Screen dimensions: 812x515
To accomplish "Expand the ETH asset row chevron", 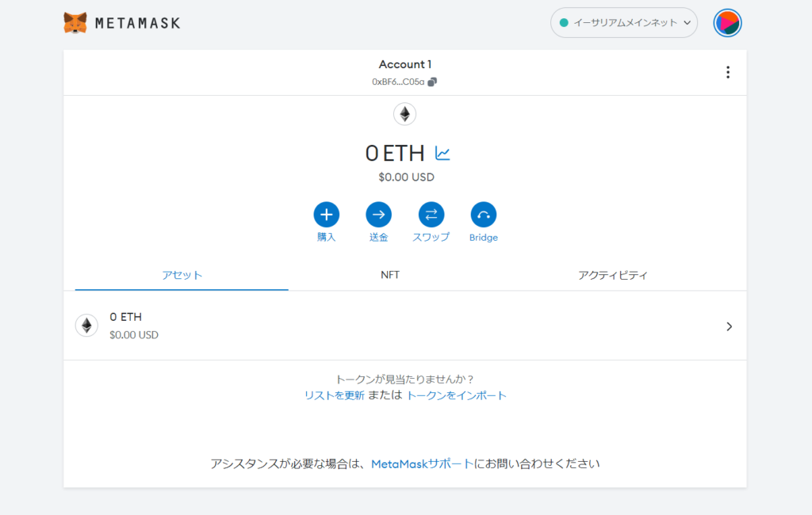I will click(x=729, y=326).
